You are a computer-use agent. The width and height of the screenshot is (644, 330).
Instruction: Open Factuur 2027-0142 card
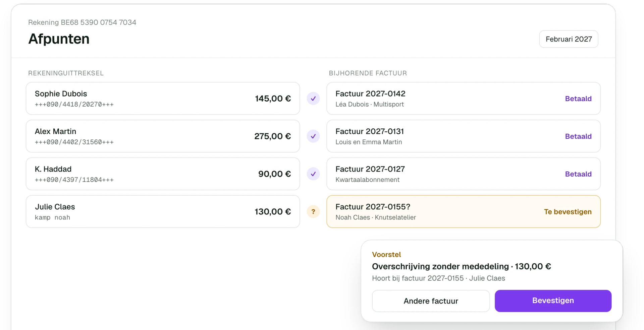click(x=463, y=98)
